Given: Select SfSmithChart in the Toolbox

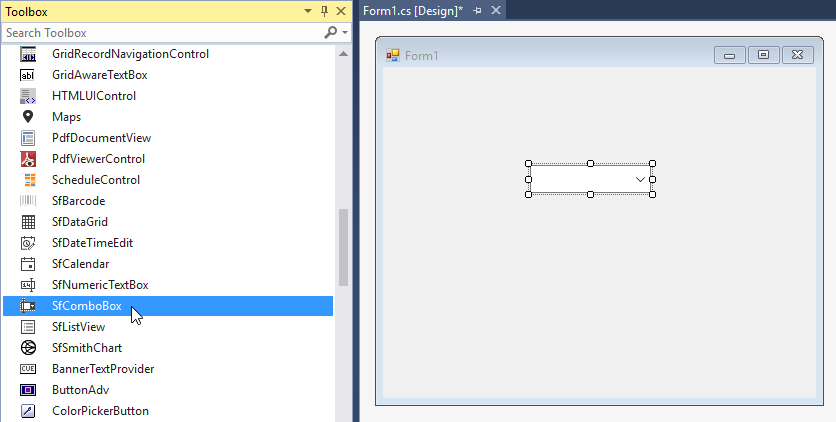Looking at the screenshot, I should [87, 348].
